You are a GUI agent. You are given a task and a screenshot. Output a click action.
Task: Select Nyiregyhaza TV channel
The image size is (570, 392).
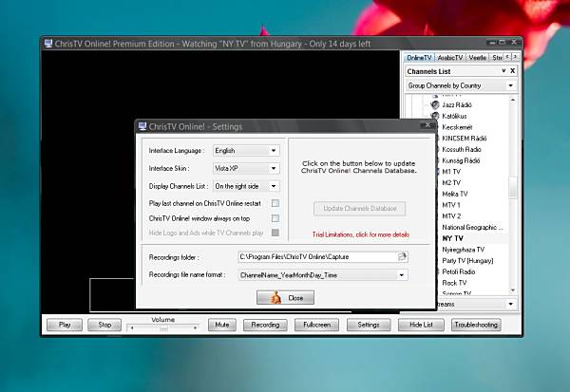[464, 250]
